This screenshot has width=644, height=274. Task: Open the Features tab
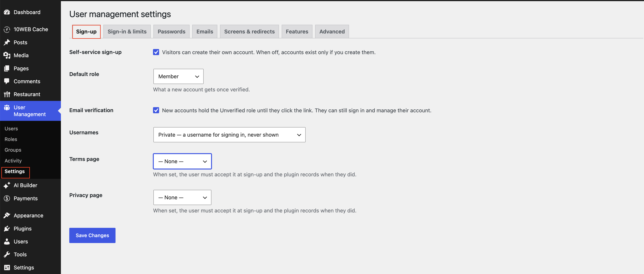(297, 32)
